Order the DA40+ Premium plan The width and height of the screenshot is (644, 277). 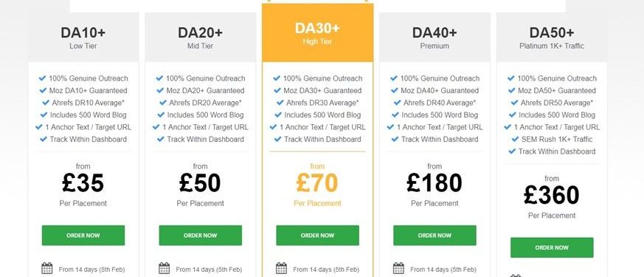434,236
